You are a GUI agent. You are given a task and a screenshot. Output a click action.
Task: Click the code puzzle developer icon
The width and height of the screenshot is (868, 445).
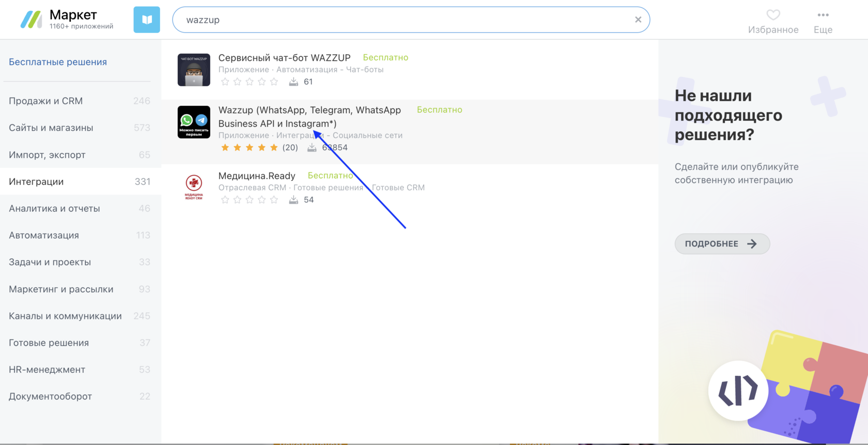tap(738, 390)
